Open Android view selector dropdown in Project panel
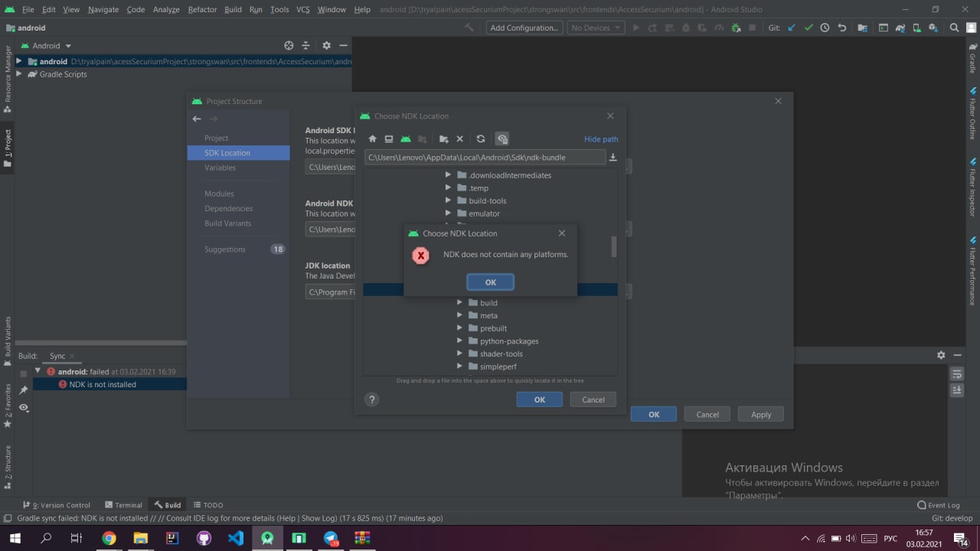Image resolution: width=980 pixels, height=551 pixels. point(52,46)
